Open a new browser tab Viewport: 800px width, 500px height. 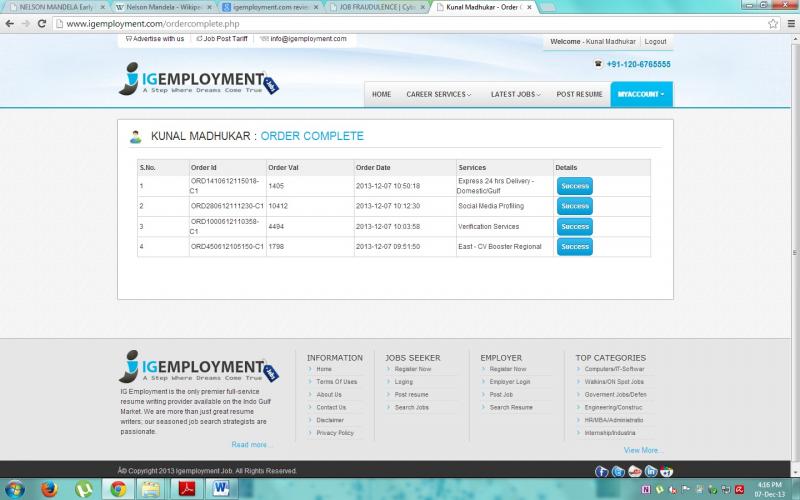pyautogui.click(x=547, y=7)
